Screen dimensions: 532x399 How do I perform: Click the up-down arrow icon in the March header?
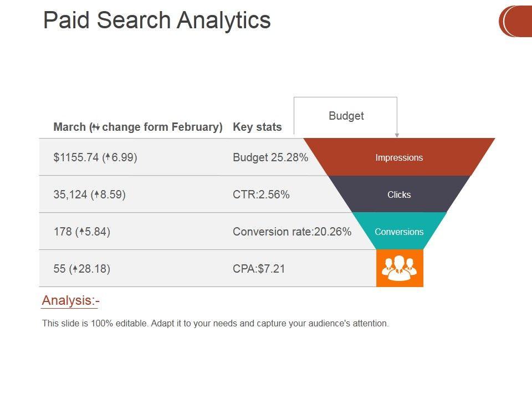tap(96, 127)
